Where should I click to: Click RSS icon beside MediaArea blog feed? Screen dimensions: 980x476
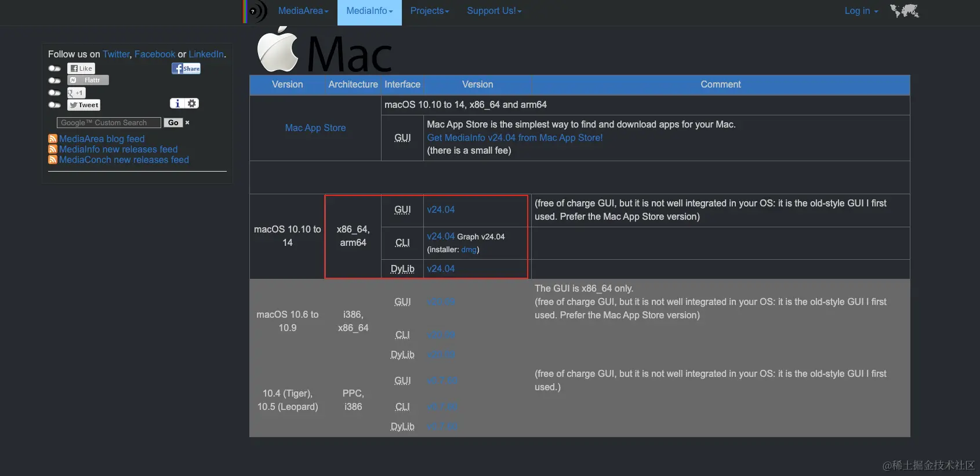[x=53, y=139]
